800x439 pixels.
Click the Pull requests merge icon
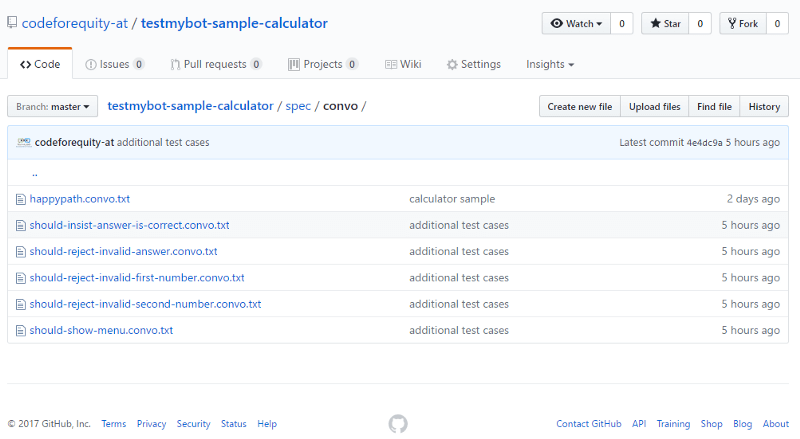pos(175,64)
